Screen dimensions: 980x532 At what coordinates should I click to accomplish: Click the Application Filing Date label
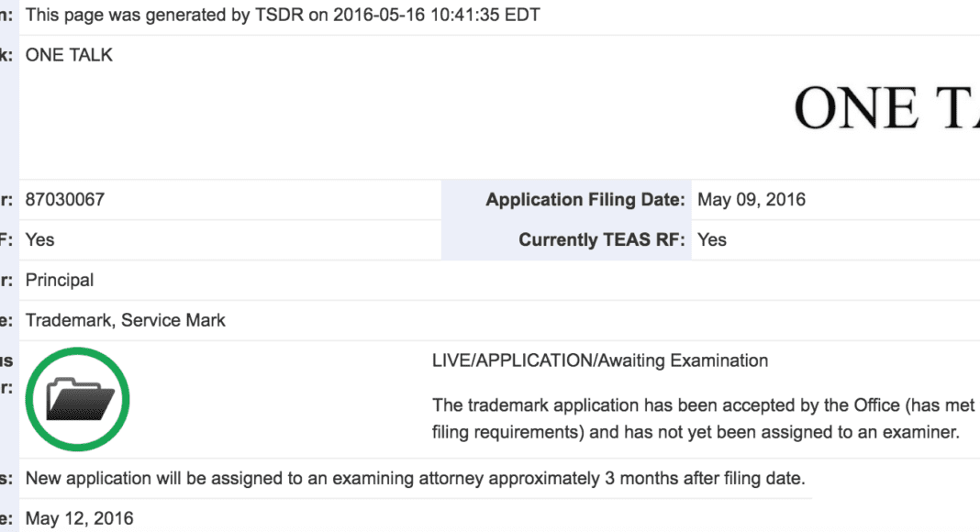(585, 199)
